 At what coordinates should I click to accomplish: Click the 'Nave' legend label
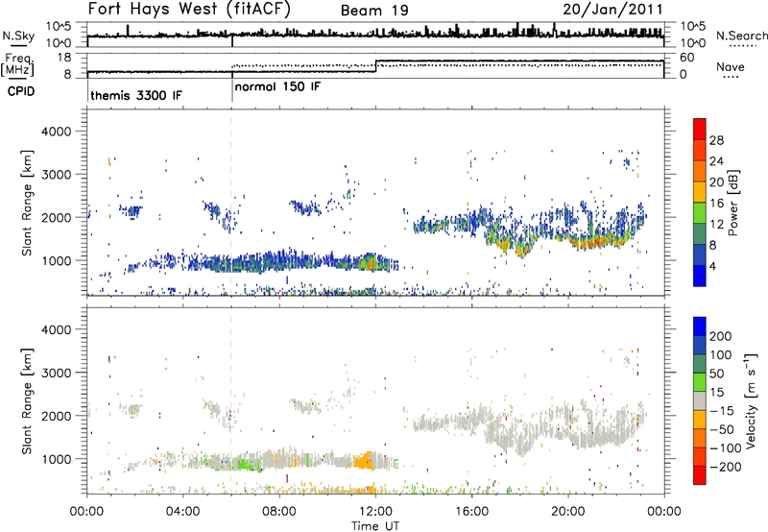[731, 66]
